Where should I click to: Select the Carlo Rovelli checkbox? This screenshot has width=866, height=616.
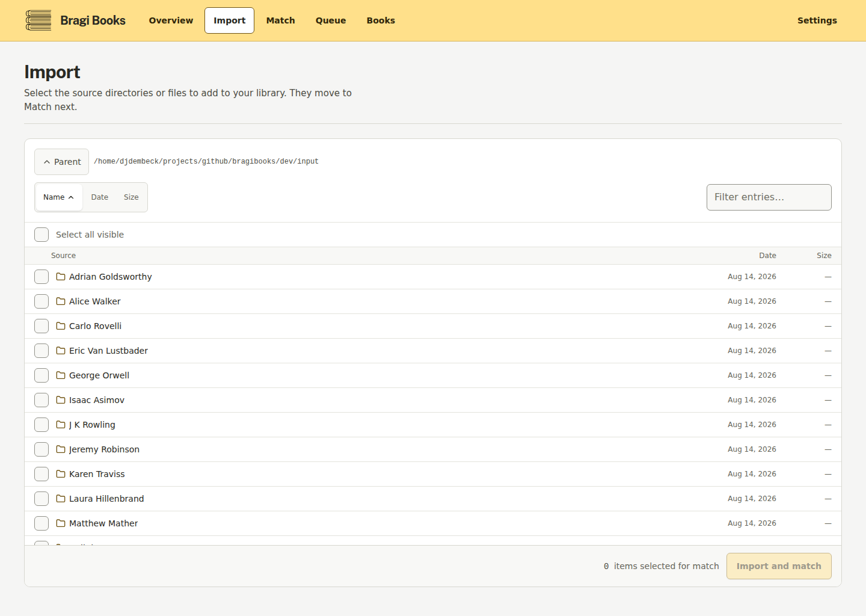41,326
